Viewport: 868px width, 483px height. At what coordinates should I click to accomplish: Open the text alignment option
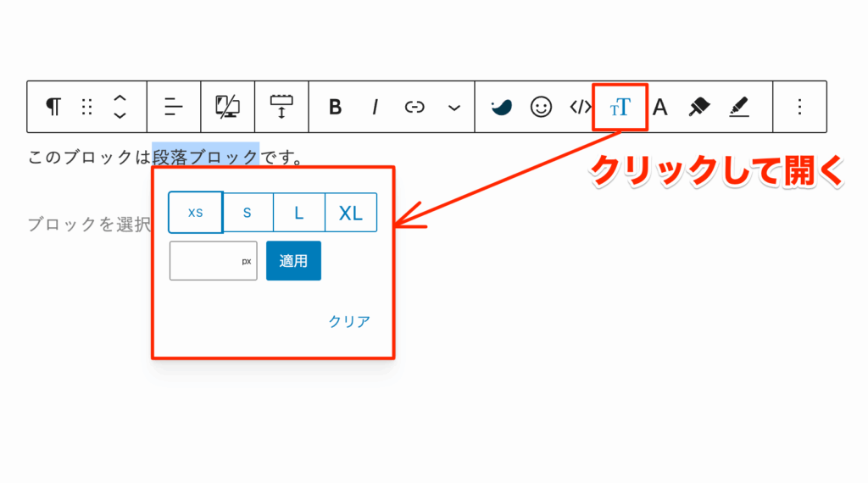tap(173, 107)
